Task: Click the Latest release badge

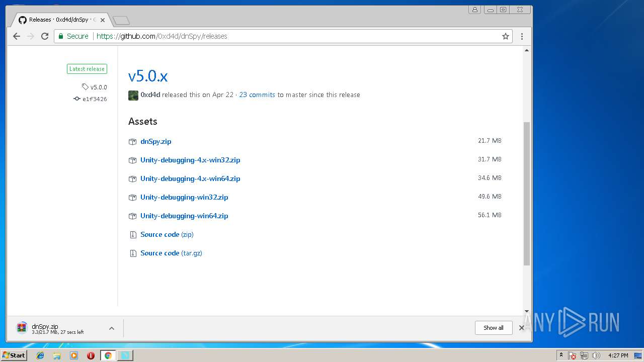Action: pyautogui.click(x=87, y=69)
